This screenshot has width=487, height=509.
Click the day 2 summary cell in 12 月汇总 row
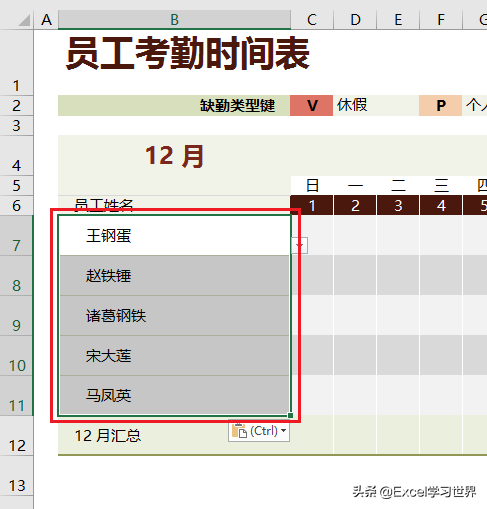coord(355,435)
